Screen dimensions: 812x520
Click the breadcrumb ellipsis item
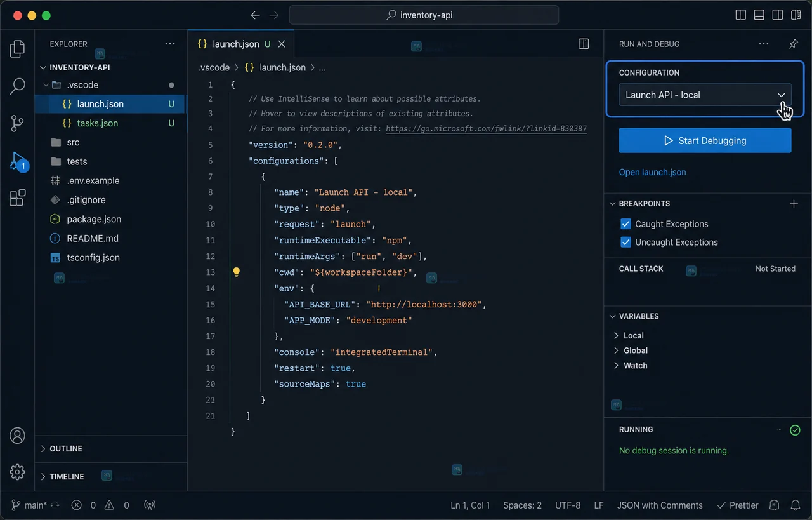tap(322, 67)
